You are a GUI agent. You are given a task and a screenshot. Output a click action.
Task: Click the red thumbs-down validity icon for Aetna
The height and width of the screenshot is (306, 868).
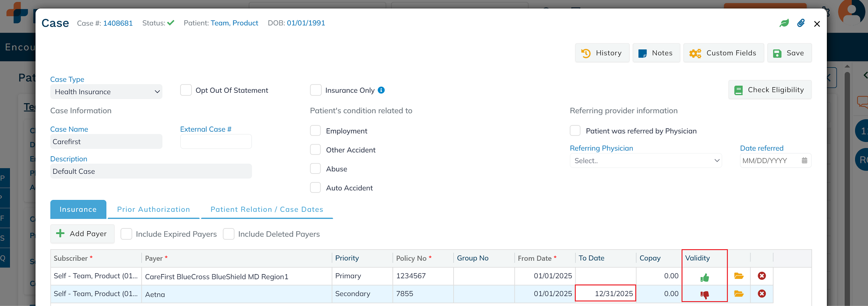[x=705, y=295]
